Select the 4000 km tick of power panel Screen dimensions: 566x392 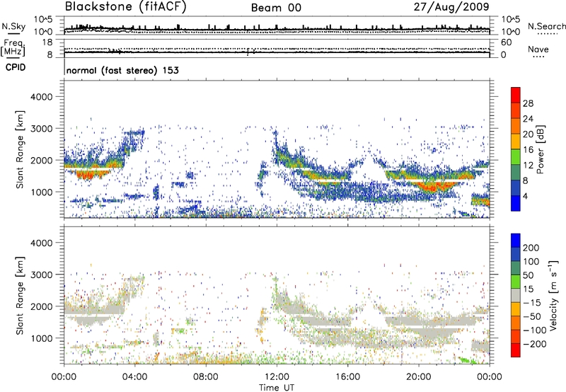(x=42, y=97)
